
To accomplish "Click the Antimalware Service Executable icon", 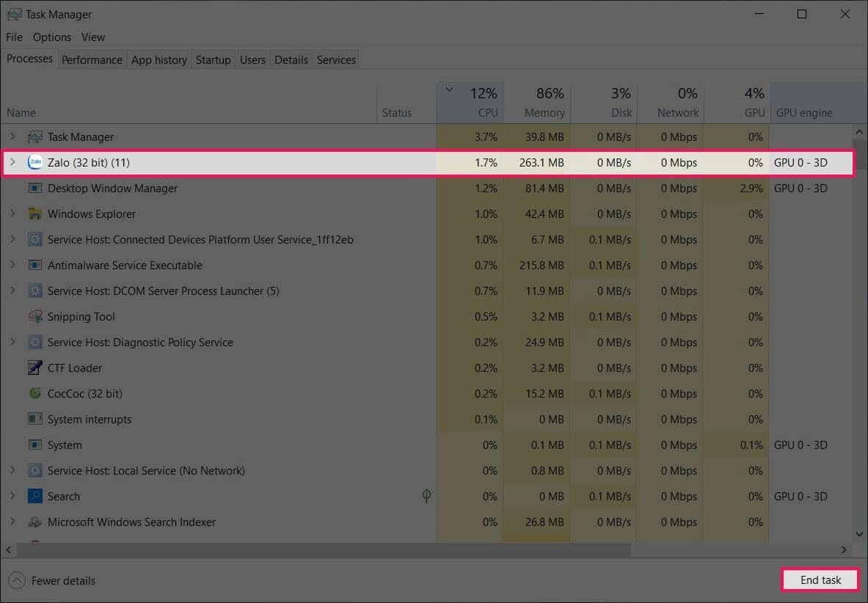I will pyautogui.click(x=35, y=265).
